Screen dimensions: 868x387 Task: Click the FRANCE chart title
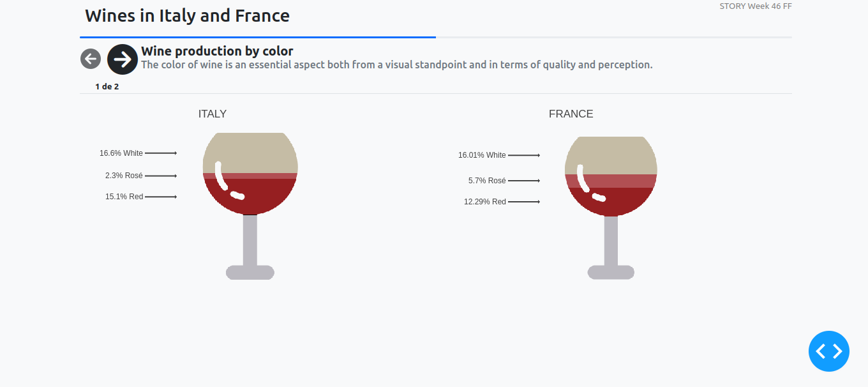pos(571,114)
